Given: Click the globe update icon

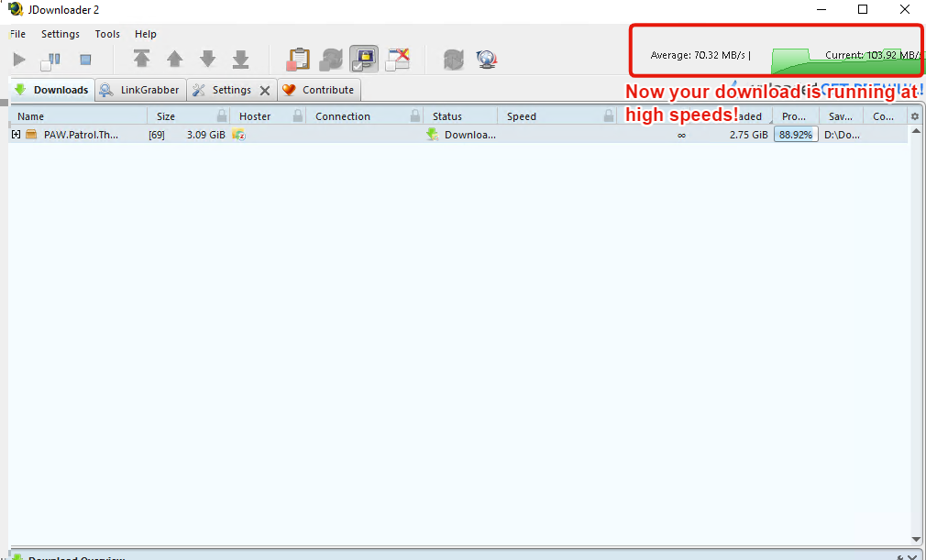Looking at the screenshot, I should (x=487, y=59).
